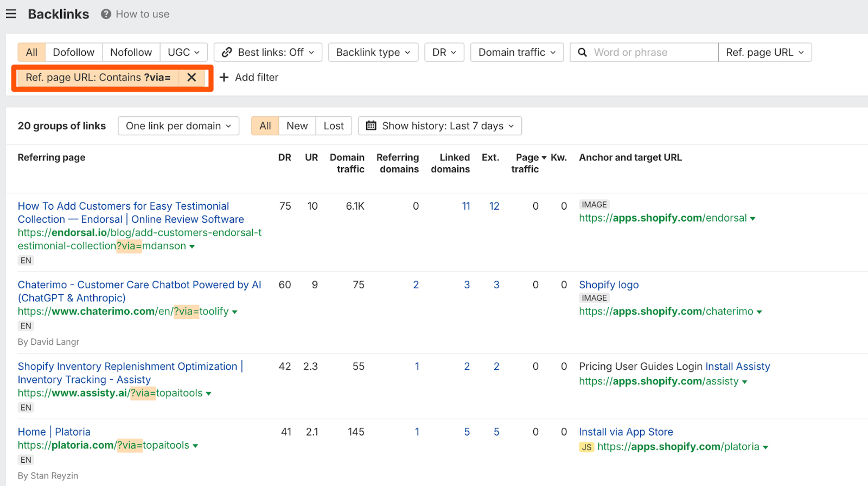Switch to the Lost links tab
The width and height of the screenshot is (868, 486).
pos(334,126)
